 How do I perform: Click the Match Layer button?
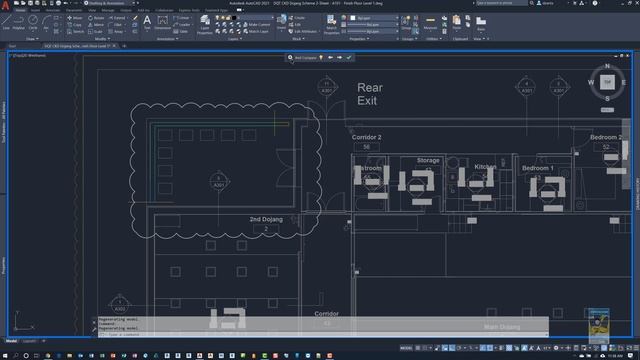(x=256, y=31)
